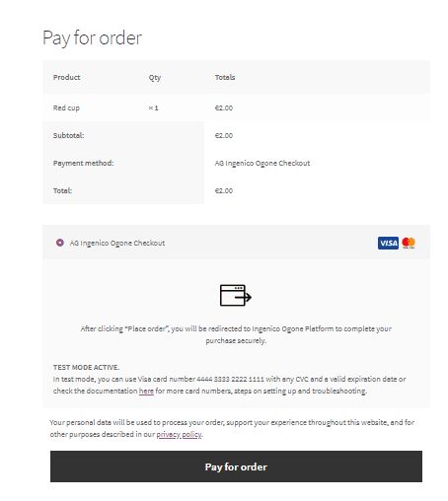Click the Mastercard logo icon
Viewport: 448px width, 501px height.
click(409, 243)
